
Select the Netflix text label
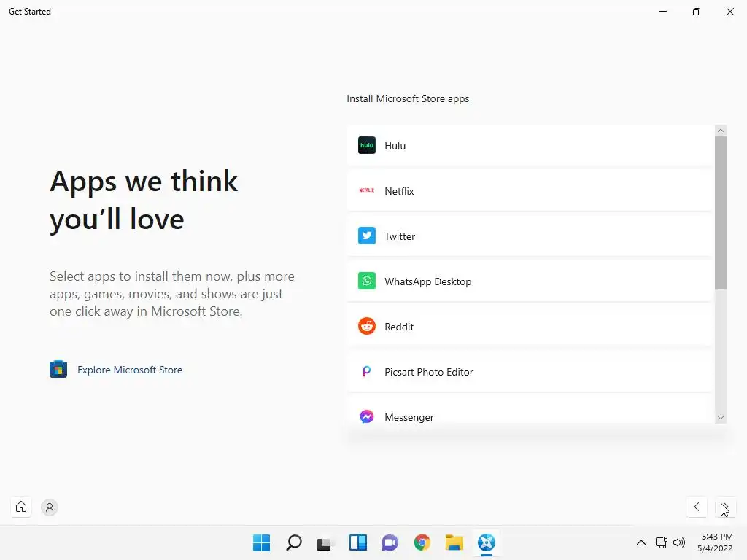(x=399, y=191)
